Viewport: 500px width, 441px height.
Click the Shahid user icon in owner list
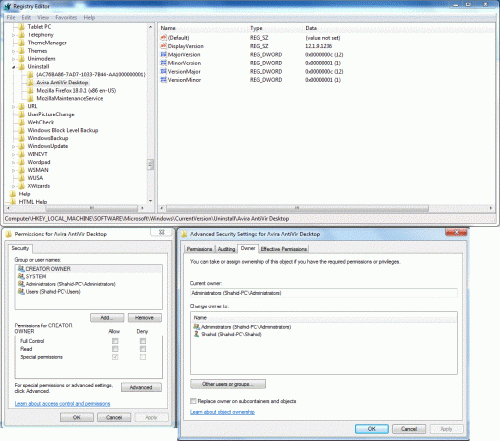(197, 334)
